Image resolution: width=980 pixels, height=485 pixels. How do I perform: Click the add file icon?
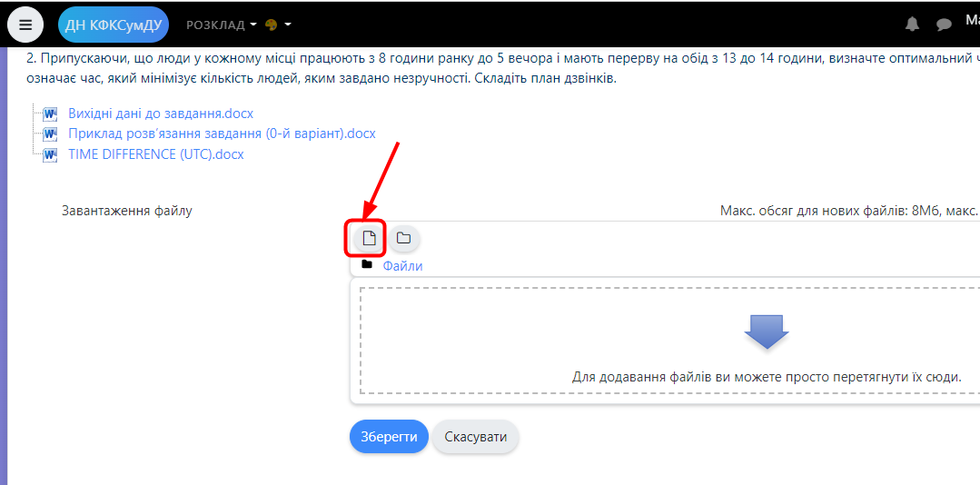369,238
